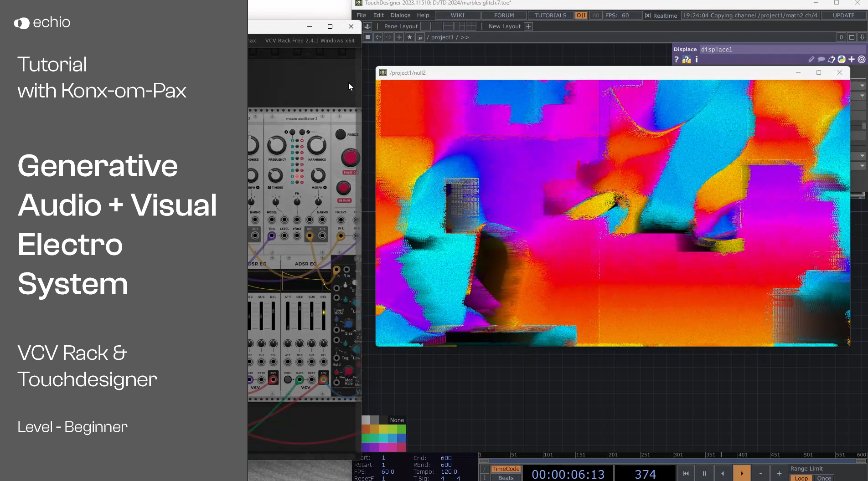Click the copy parameters clipboard icon
The image size is (868, 481).
tap(832, 59)
